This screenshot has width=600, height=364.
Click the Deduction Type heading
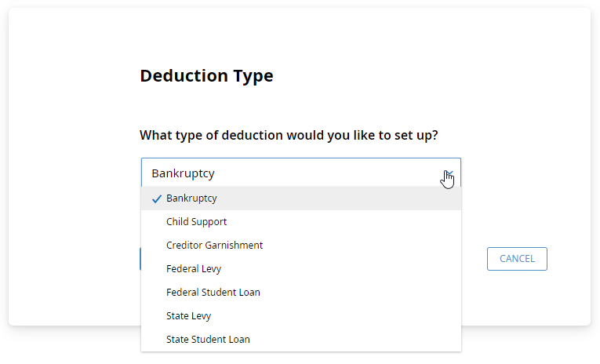[206, 76]
